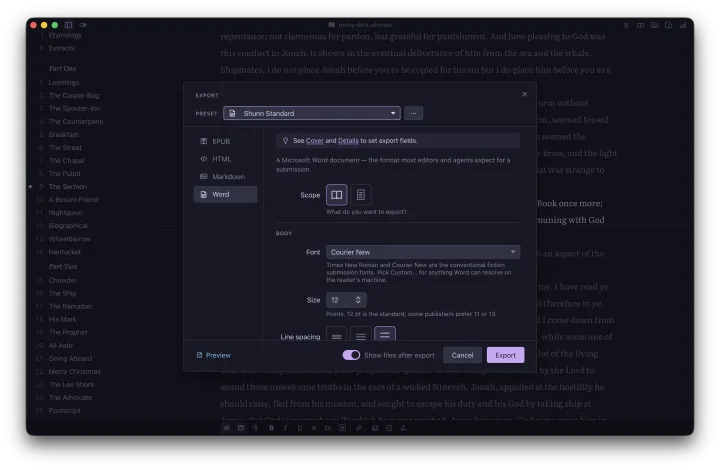
Task: Open chapter Going Aboard in sidebar
Action: click(x=70, y=358)
